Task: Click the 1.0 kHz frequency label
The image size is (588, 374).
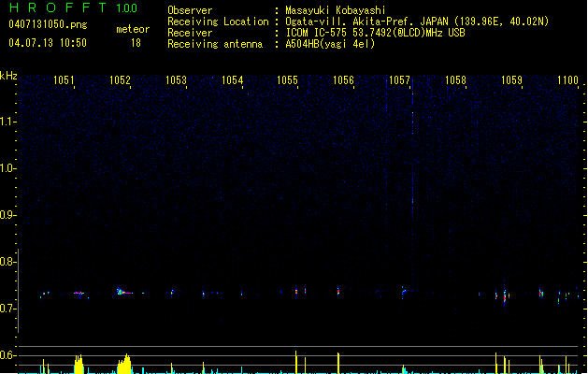Action: 7,168
